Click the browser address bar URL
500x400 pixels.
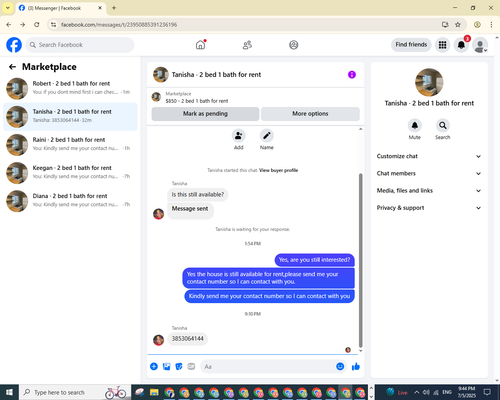coord(119,25)
